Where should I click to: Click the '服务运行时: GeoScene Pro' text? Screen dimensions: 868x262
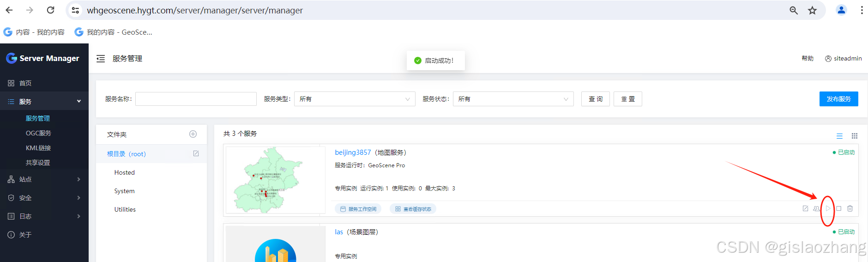click(370, 165)
